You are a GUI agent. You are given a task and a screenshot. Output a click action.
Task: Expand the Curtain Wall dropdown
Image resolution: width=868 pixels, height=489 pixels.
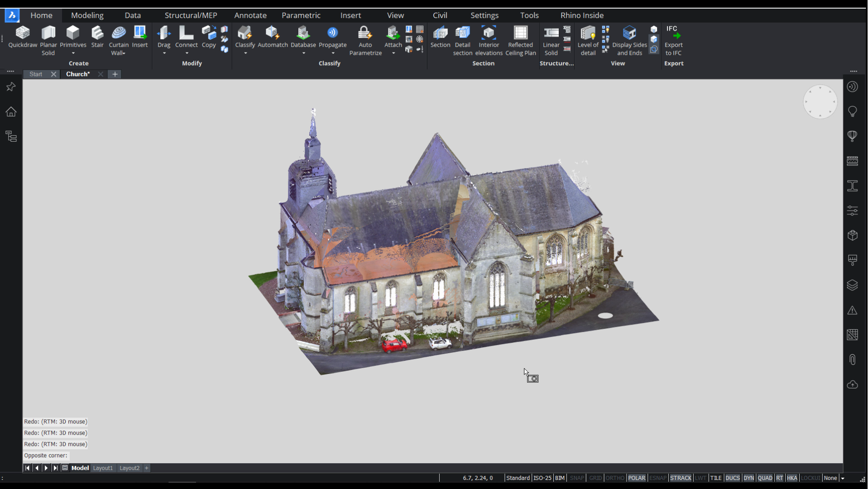click(124, 53)
